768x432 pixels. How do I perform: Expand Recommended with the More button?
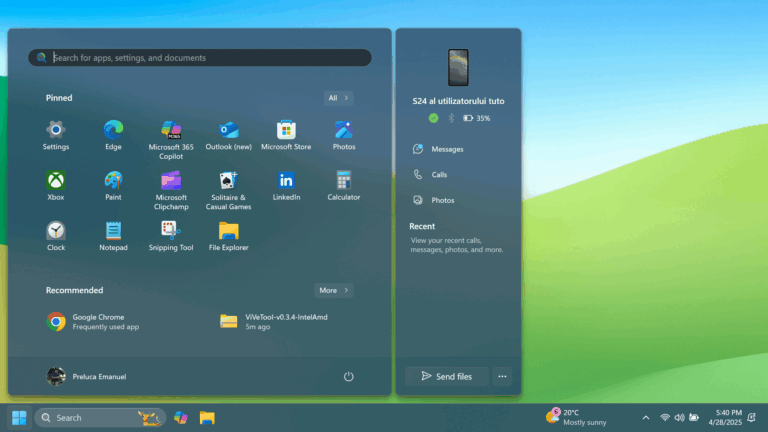coord(334,290)
